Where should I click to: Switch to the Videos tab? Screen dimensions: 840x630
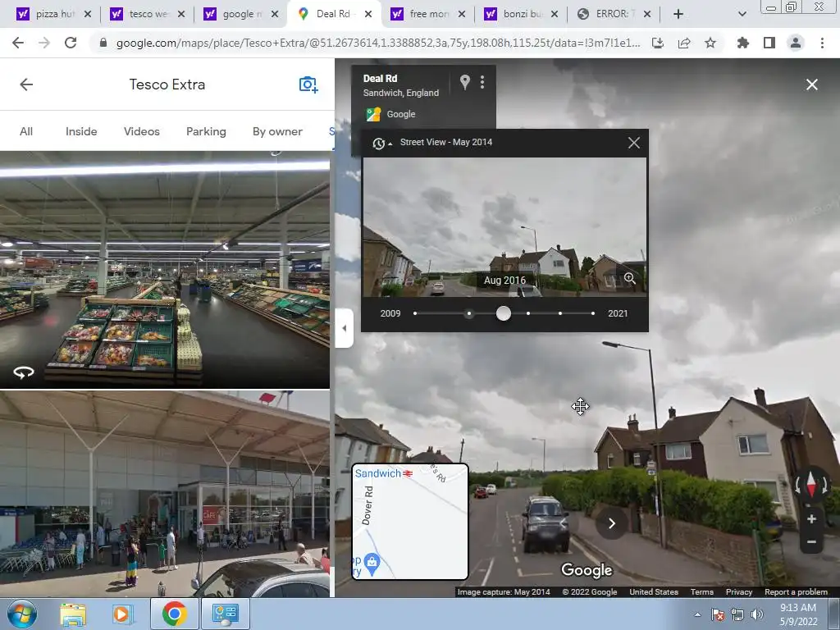pyautogui.click(x=142, y=132)
